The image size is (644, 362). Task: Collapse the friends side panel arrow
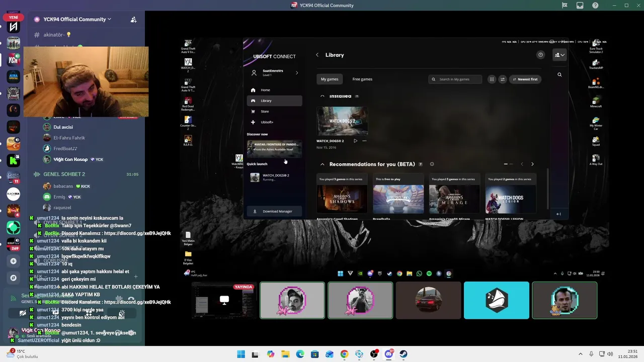pyautogui.click(x=558, y=214)
